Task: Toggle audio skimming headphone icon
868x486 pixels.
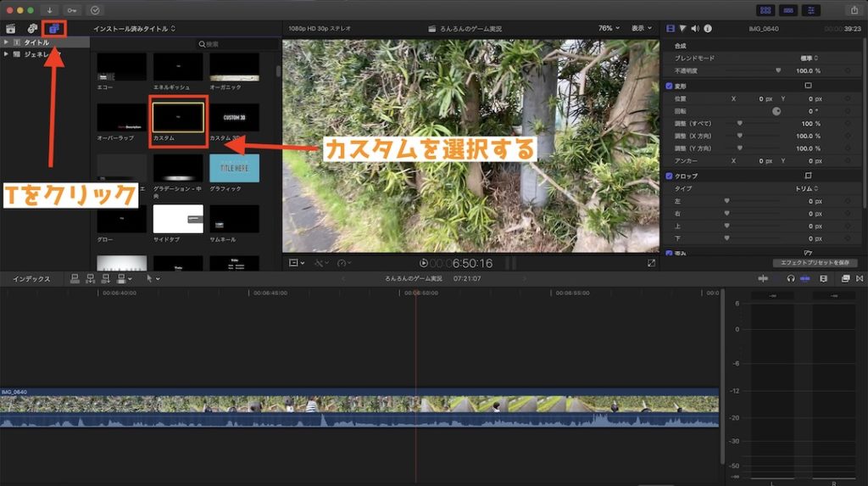Action: (x=791, y=279)
